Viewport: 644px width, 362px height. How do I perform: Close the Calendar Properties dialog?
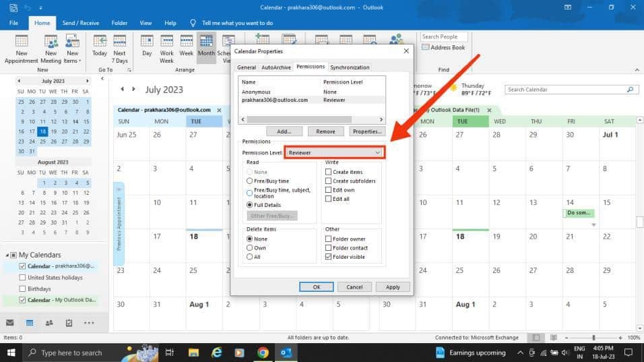pos(406,51)
